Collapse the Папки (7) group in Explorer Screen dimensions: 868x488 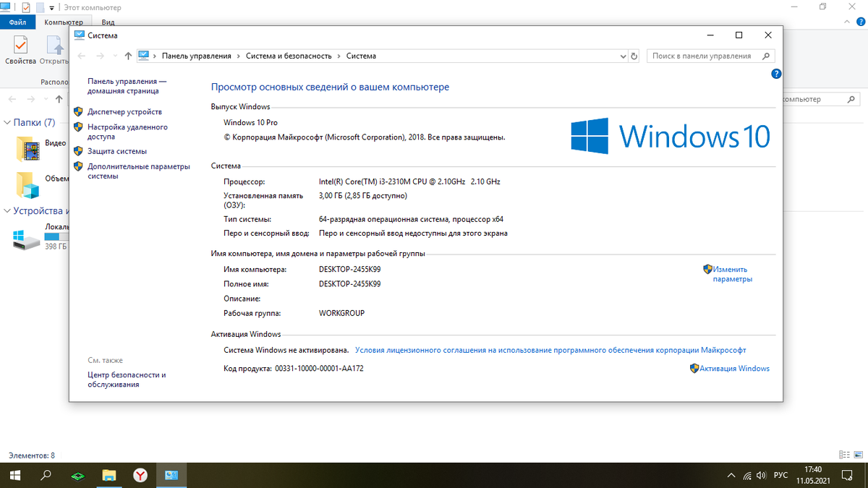8,122
